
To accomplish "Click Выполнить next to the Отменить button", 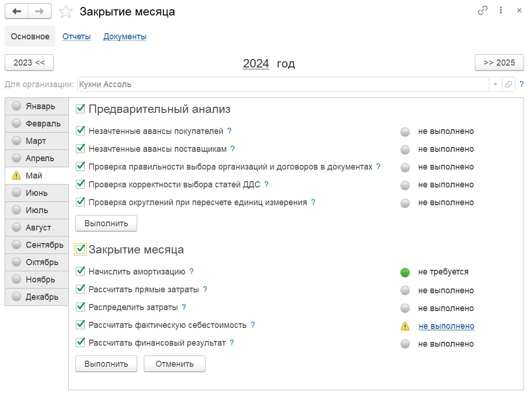I will 106,364.
